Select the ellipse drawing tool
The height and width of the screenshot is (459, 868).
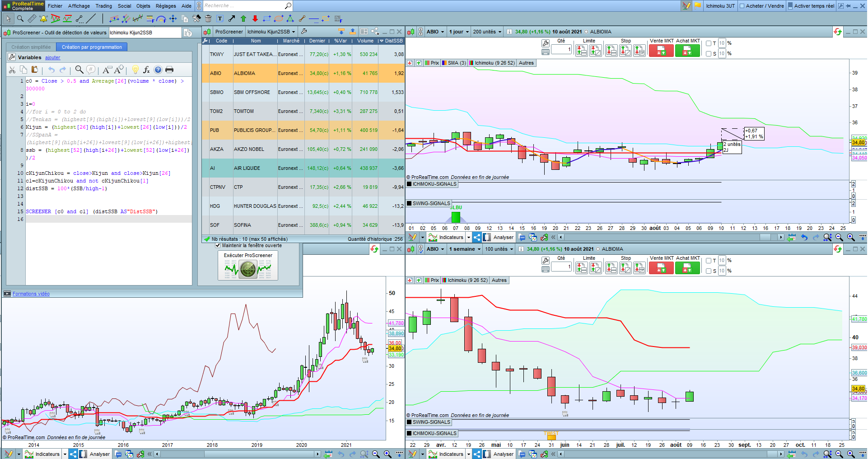pyautogui.click(x=279, y=19)
